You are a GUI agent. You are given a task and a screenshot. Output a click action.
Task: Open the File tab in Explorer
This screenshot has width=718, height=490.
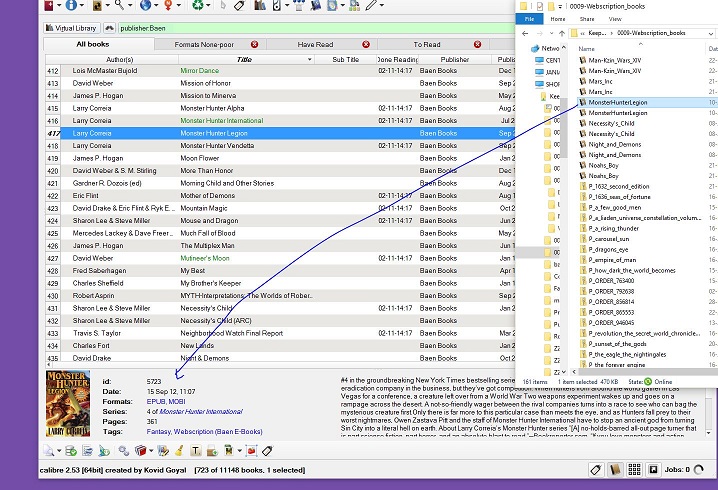point(530,18)
